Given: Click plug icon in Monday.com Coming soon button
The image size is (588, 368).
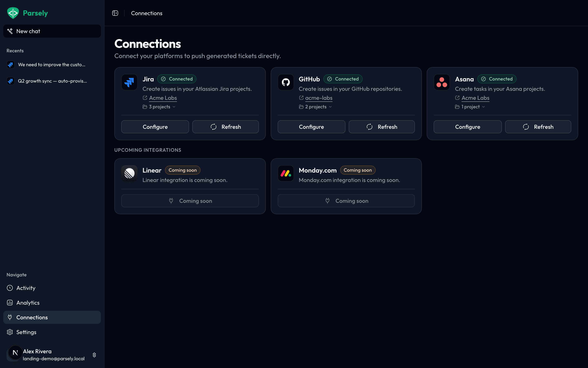Looking at the screenshot, I should 327,201.
